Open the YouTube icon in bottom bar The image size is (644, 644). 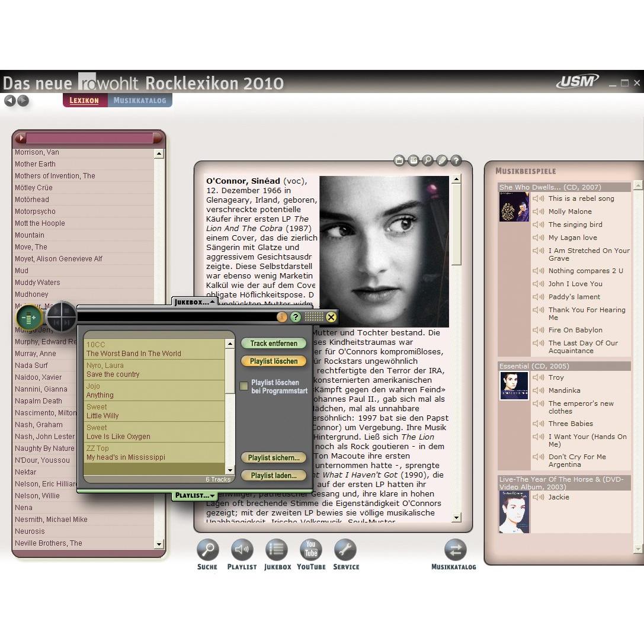(x=311, y=550)
